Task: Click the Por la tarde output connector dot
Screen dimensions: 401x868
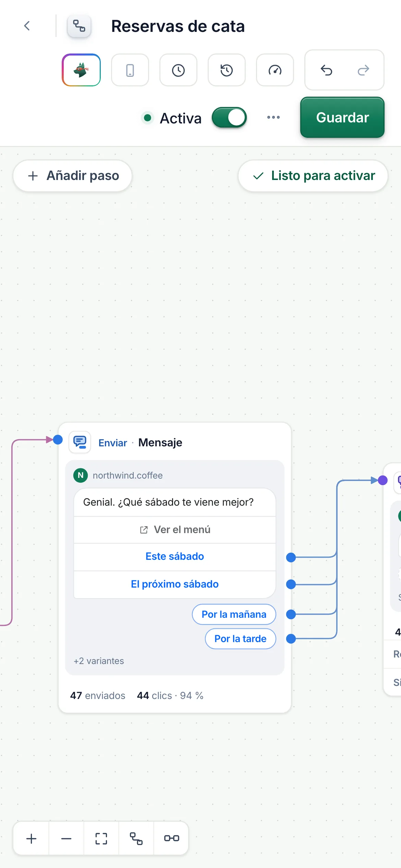Action: click(x=291, y=639)
